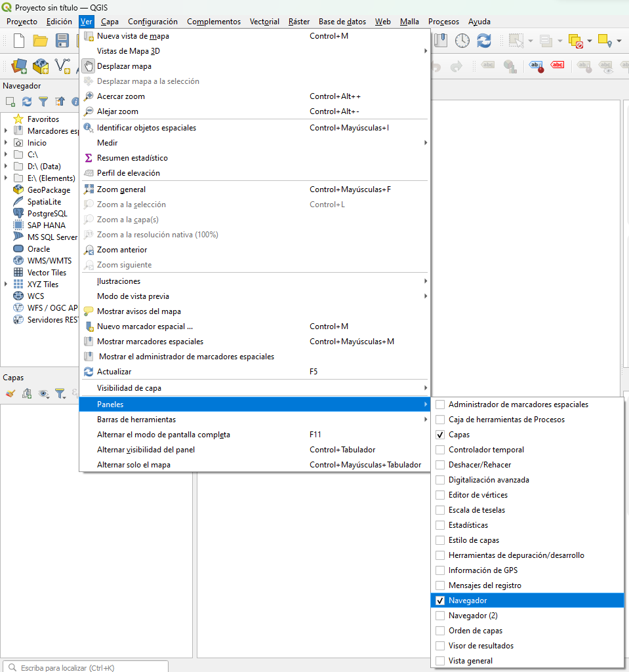
Task: Click the red abc label highlight icon
Action: 558,65
